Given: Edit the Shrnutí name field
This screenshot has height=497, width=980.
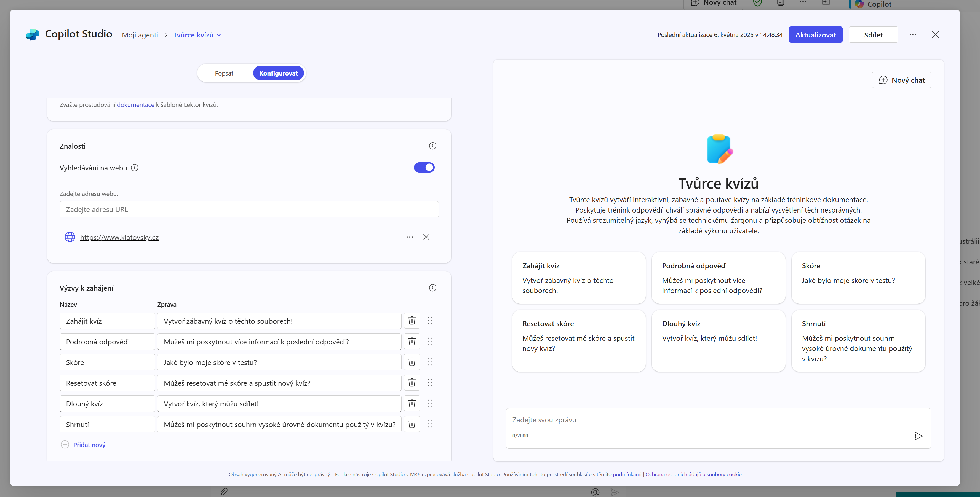Looking at the screenshot, I should pos(107,424).
